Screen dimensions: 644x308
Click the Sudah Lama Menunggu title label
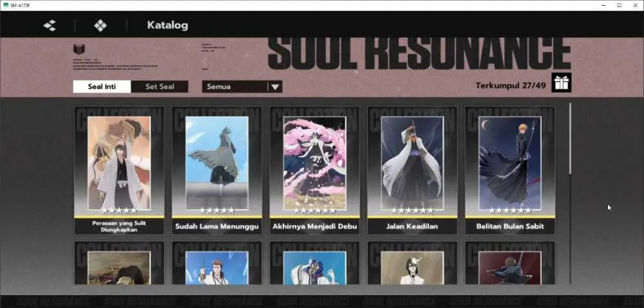click(x=217, y=226)
